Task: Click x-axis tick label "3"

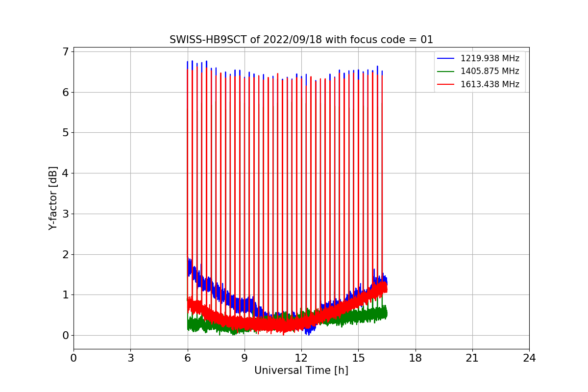Action: point(130,358)
